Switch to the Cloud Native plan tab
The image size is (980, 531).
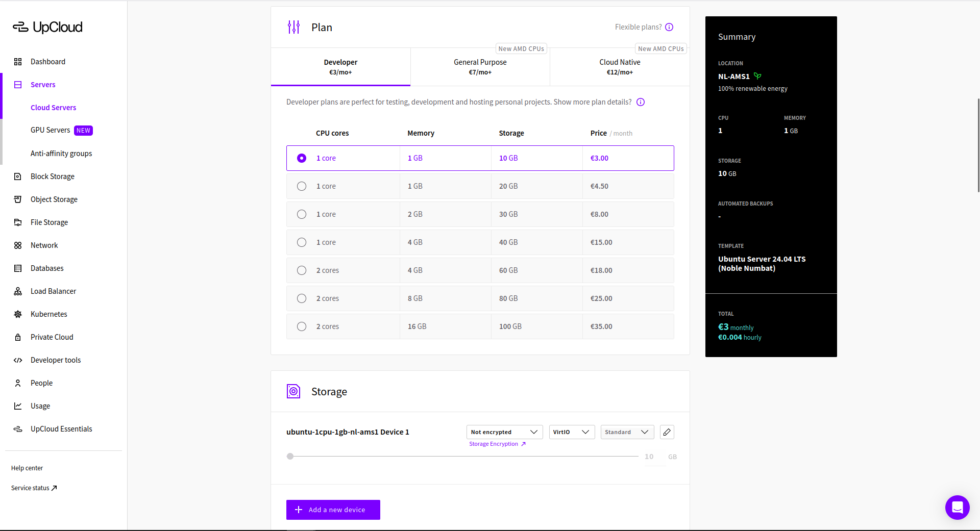[x=619, y=67]
